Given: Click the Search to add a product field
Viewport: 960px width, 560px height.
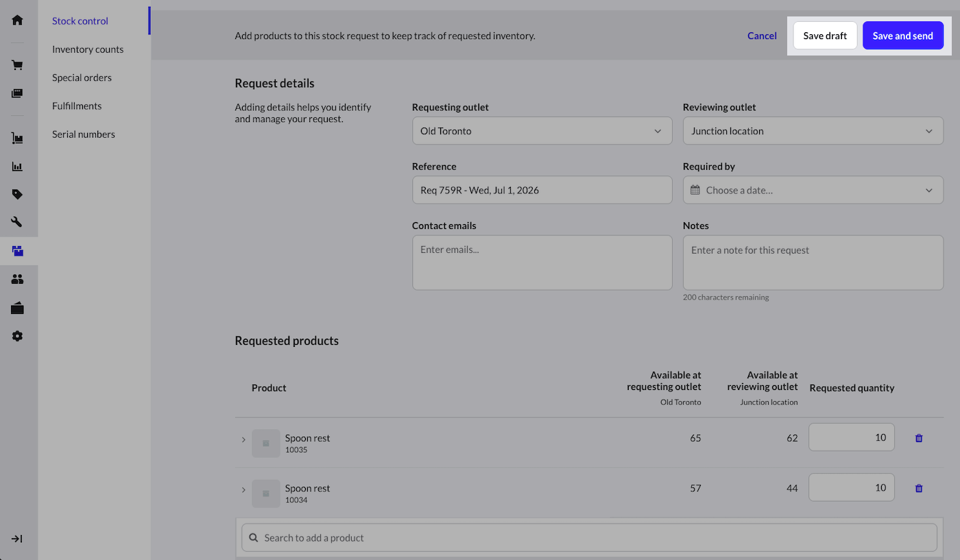Looking at the screenshot, I should point(589,537).
